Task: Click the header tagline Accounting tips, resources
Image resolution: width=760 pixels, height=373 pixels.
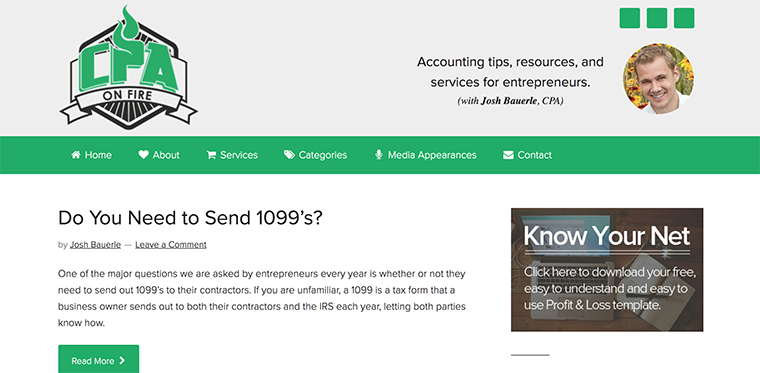Action: (510, 72)
